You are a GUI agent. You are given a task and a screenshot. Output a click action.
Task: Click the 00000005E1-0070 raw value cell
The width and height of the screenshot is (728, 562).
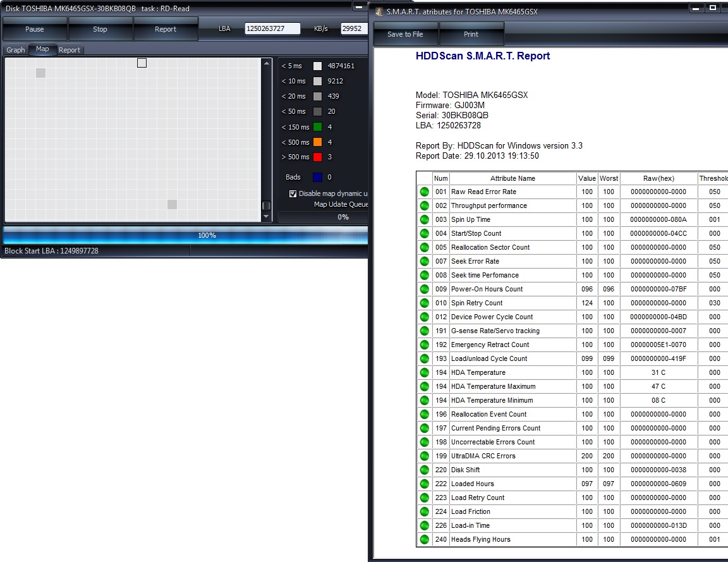(658, 345)
